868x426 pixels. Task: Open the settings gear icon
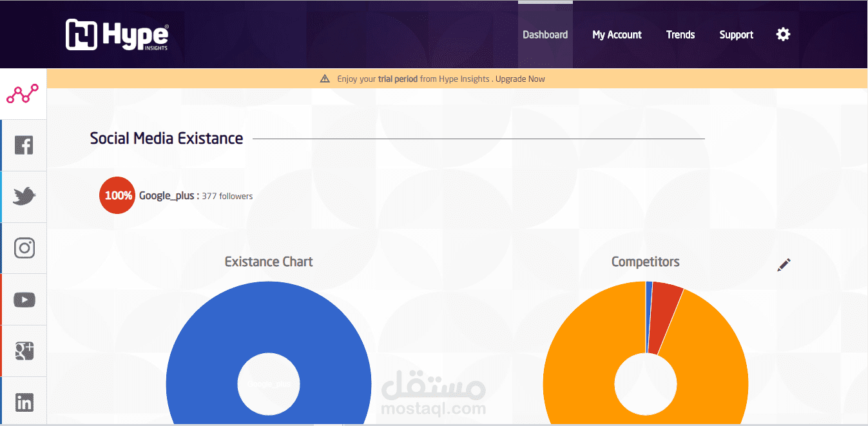tap(783, 34)
